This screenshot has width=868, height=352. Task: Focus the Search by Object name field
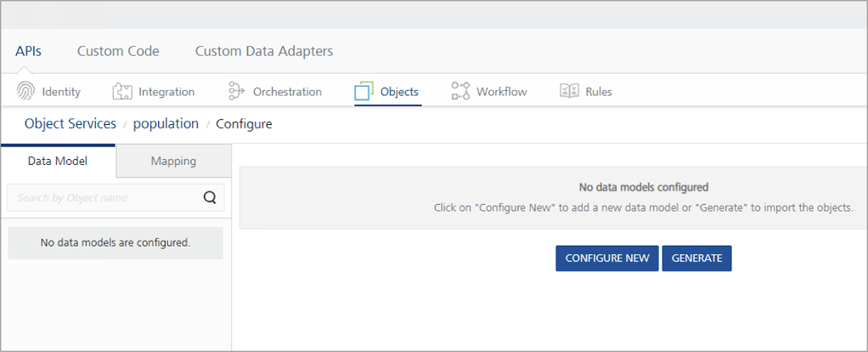pos(102,198)
